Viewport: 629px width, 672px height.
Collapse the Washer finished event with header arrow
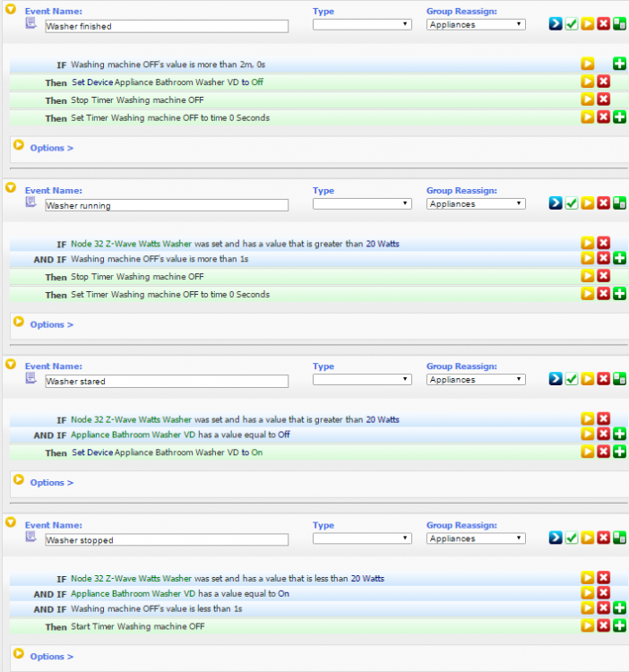tap(11, 9)
